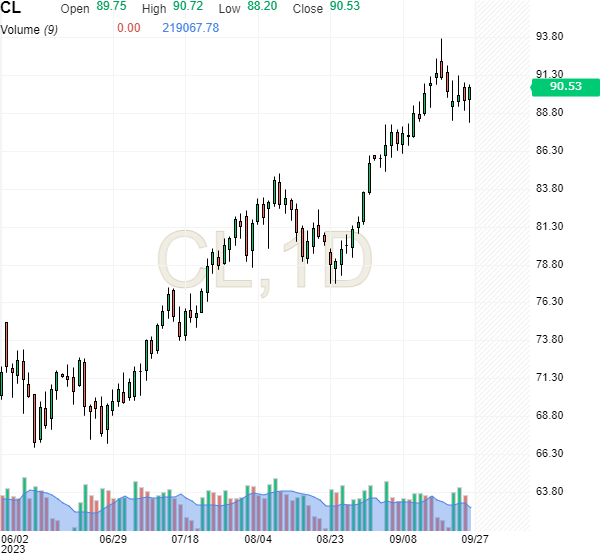Click the 68.80 price axis label
This screenshot has height=558, width=600.
point(549,415)
